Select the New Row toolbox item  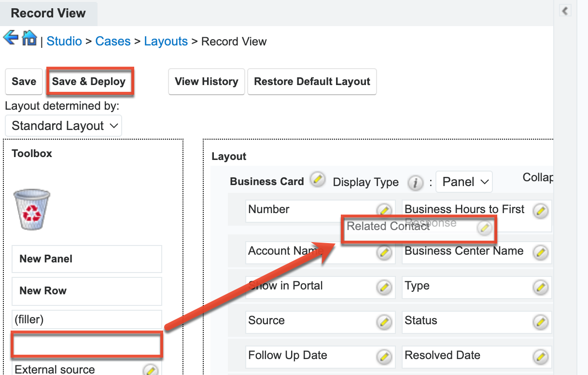[x=87, y=291]
